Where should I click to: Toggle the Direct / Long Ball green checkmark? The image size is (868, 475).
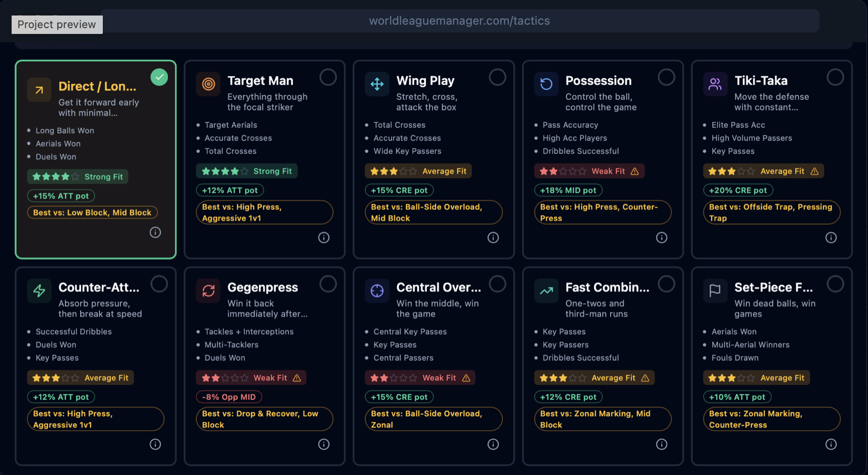click(x=159, y=77)
